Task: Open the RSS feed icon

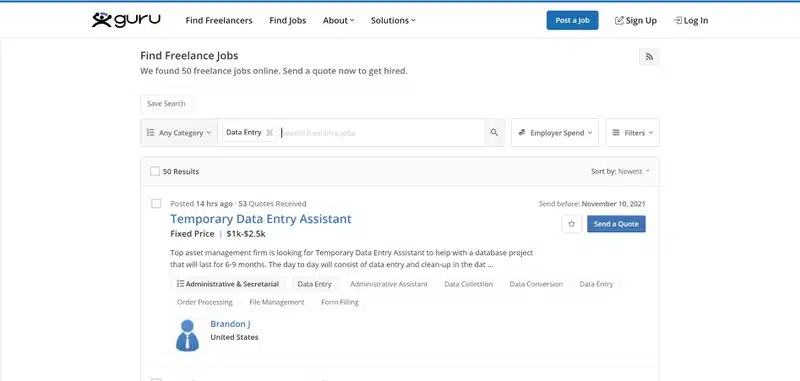Action: click(x=649, y=57)
